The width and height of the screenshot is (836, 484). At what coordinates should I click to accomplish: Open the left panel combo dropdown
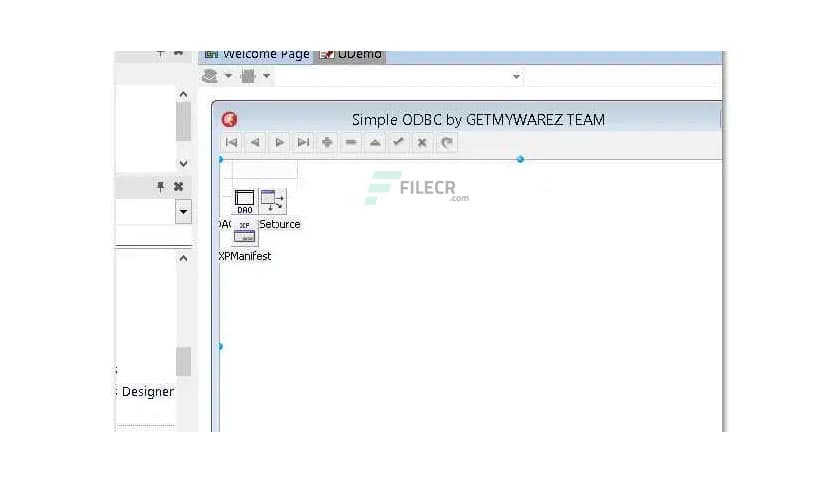pyautogui.click(x=183, y=212)
